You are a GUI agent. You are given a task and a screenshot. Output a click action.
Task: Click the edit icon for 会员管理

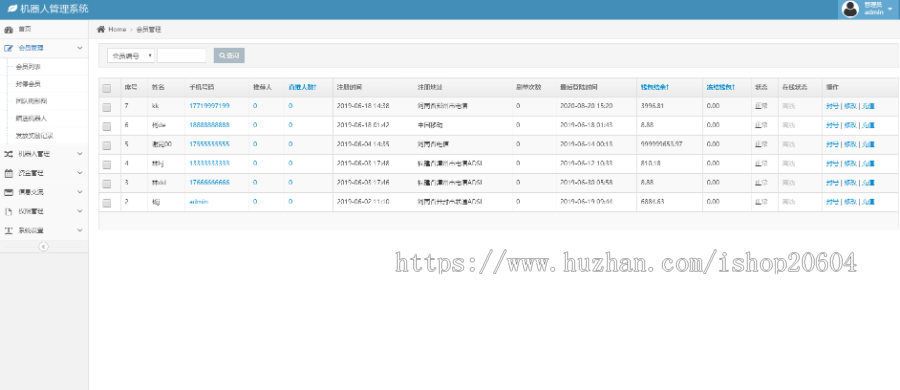click(x=9, y=48)
